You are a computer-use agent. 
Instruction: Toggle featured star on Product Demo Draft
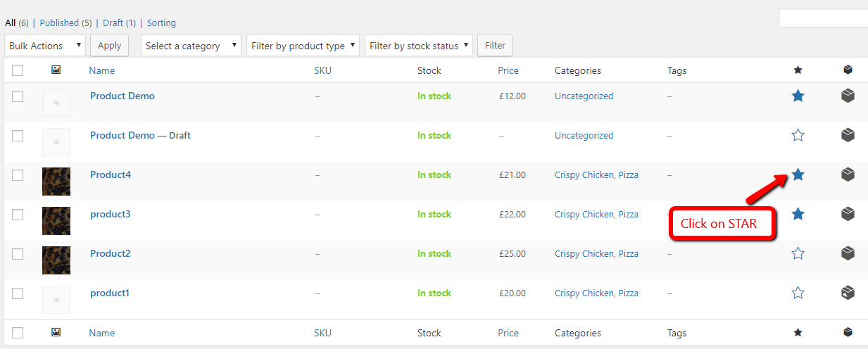[x=798, y=135]
